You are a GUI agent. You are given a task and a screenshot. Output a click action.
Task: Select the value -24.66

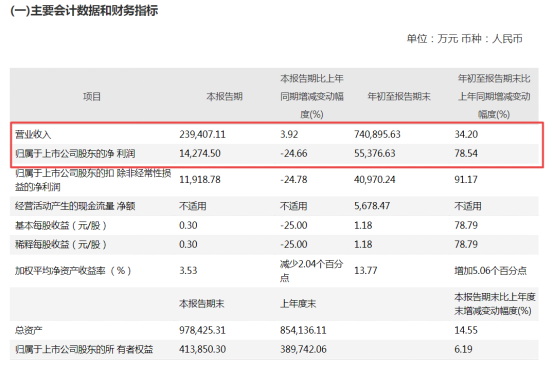(x=294, y=153)
